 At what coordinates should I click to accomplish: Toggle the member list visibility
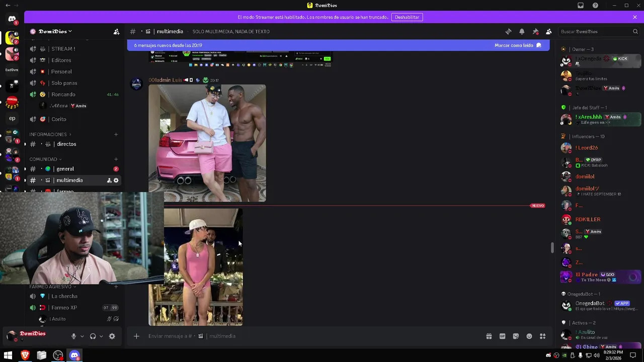coord(549,31)
